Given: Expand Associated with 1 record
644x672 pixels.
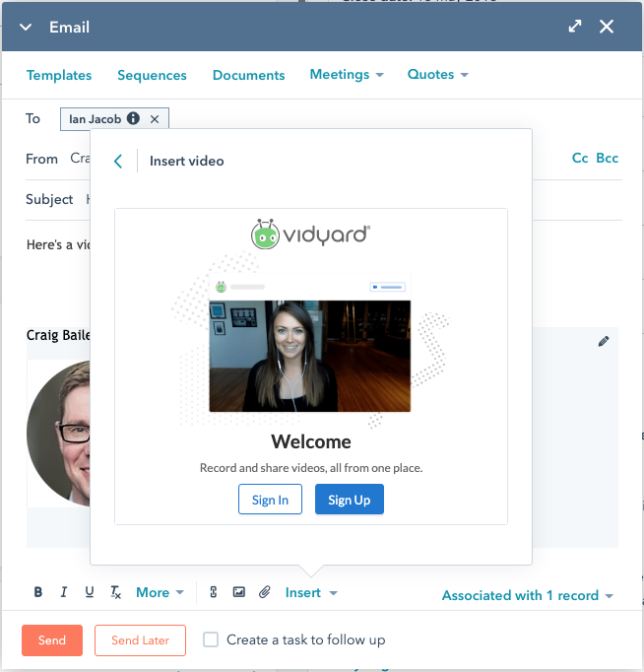Looking at the screenshot, I should tap(527, 595).
